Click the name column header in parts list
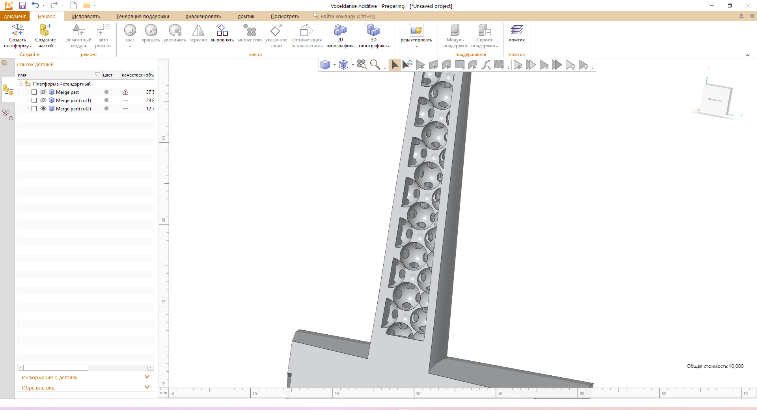Image resolution: width=757 pixels, height=410 pixels. click(24, 75)
